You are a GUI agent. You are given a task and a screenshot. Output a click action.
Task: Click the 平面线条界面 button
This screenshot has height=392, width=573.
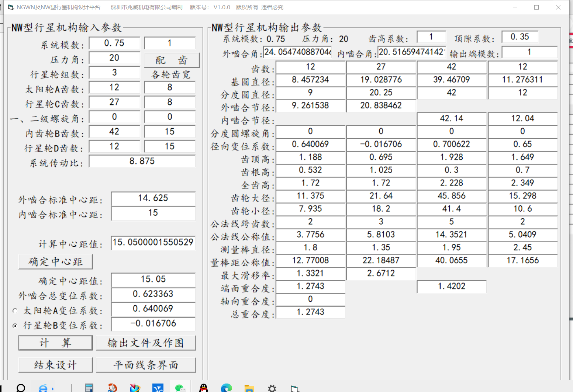point(146,365)
